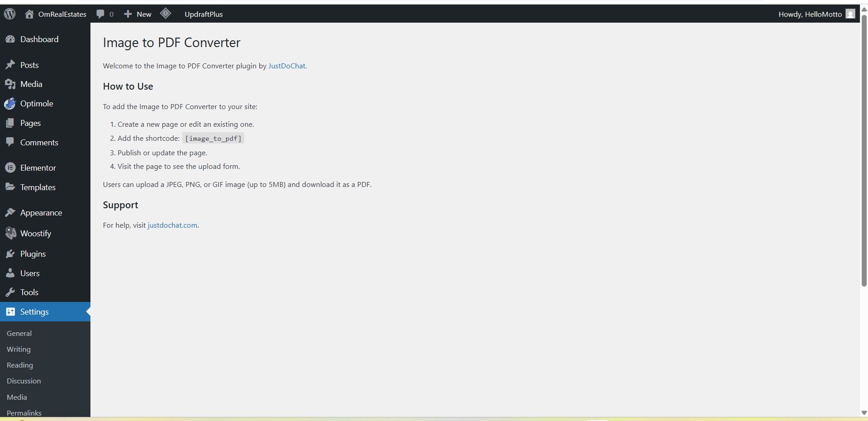This screenshot has height=421, width=868.
Task: Click the How to Use heading
Action: coord(128,86)
